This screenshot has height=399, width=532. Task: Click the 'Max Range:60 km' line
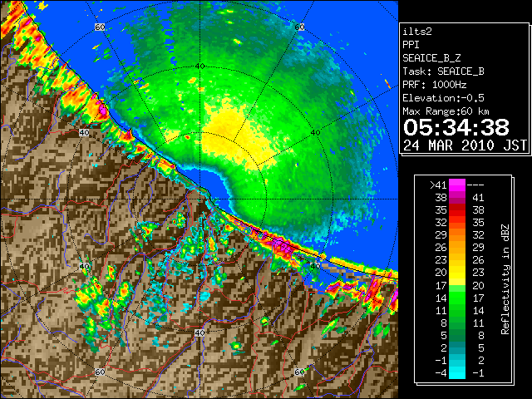pyautogui.click(x=446, y=111)
